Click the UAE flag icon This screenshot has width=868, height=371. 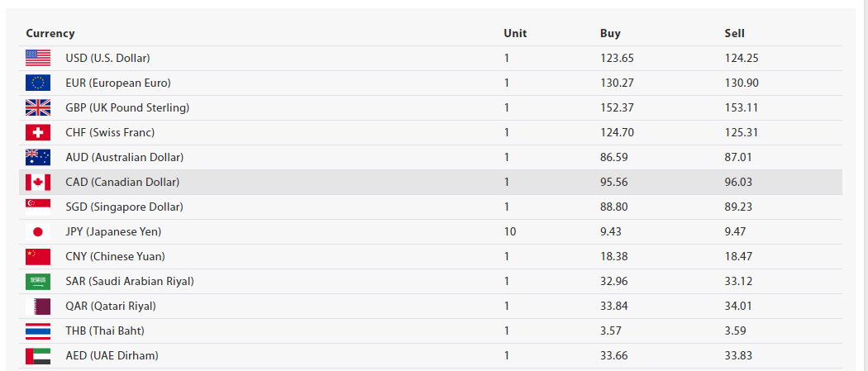coord(38,355)
